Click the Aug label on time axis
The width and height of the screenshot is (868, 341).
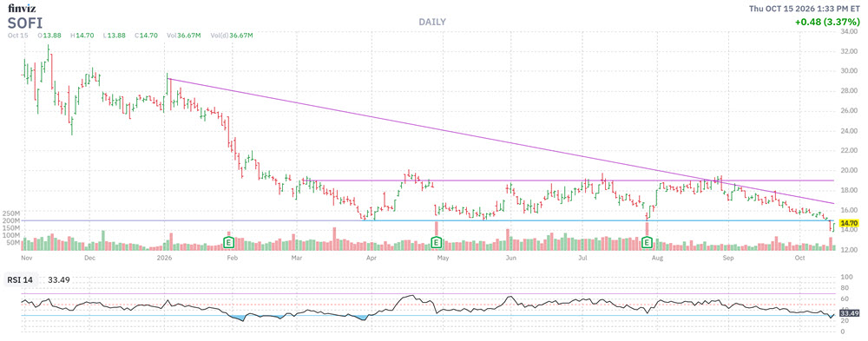pyautogui.click(x=657, y=258)
